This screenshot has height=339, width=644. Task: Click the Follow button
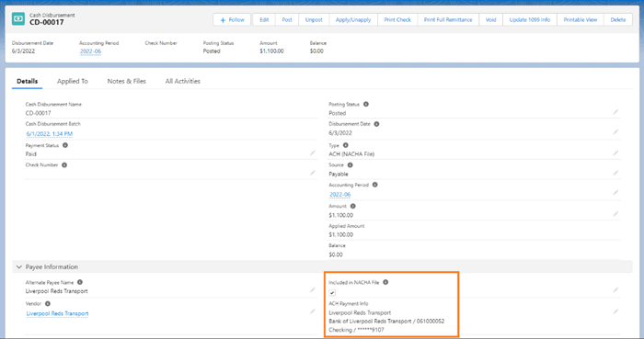(x=232, y=19)
